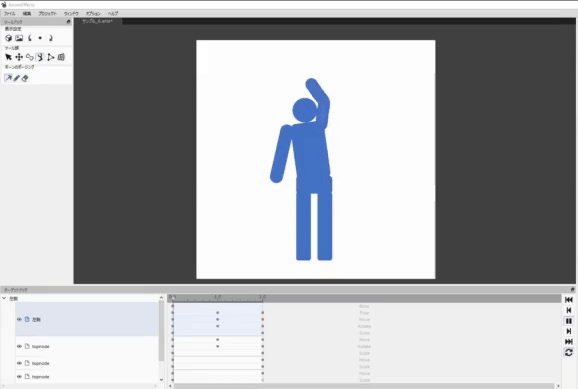Reset canvas rotation with the dot icon
Viewport: 578px width, 389px height.
(40, 38)
